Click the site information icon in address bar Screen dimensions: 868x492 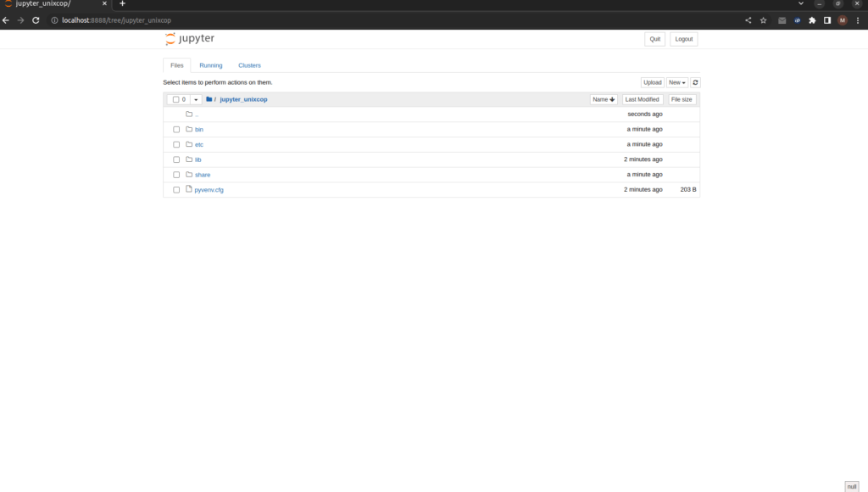point(54,20)
